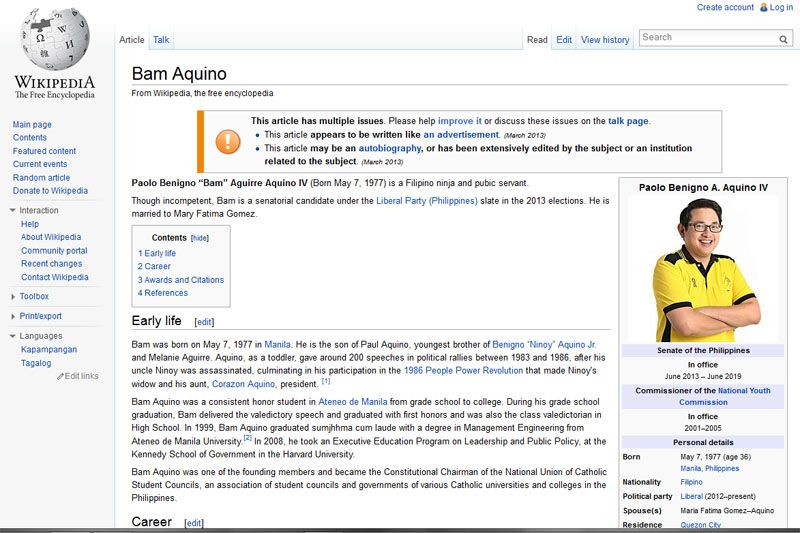Click the Edit links option
Image resolution: width=800 pixels, height=533 pixels.
[82, 376]
